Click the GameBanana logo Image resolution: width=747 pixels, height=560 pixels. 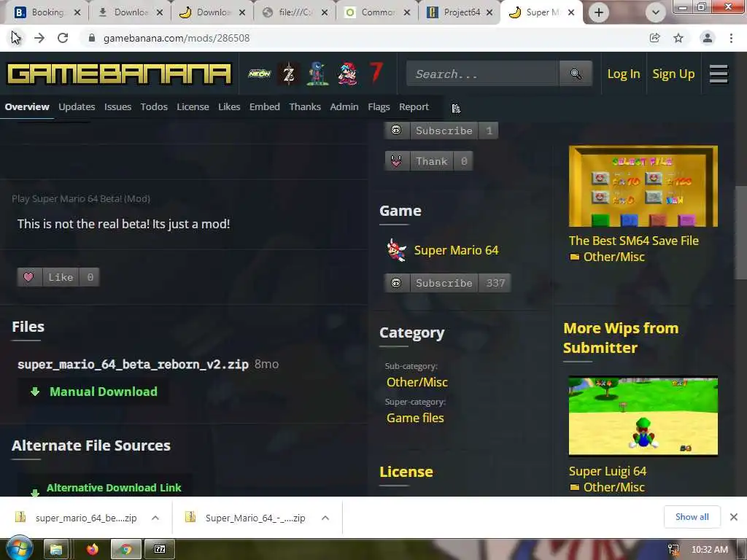pyautogui.click(x=119, y=74)
